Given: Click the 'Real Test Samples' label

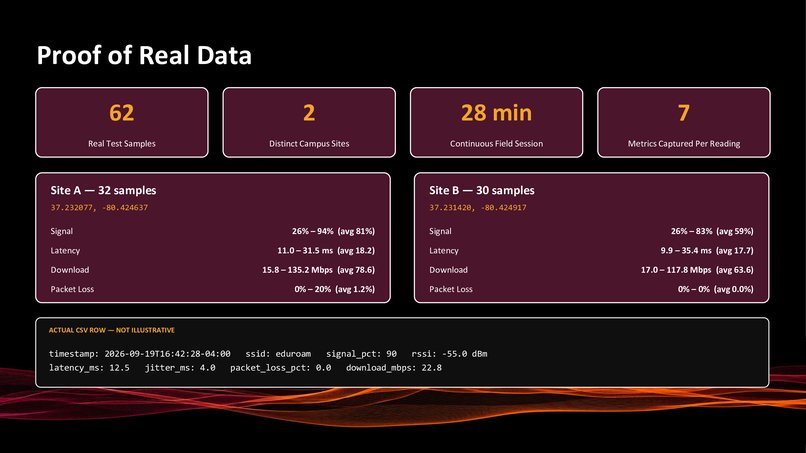Looking at the screenshot, I should tap(122, 143).
